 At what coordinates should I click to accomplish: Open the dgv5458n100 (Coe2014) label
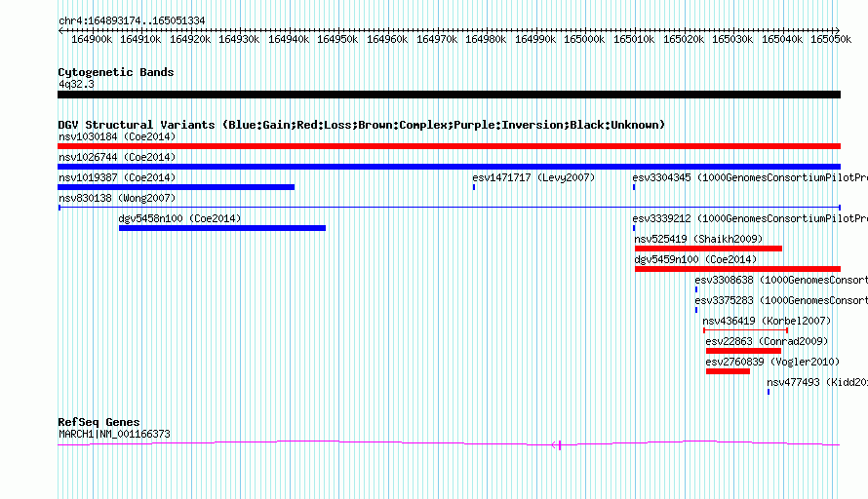click(x=179, y=218)
